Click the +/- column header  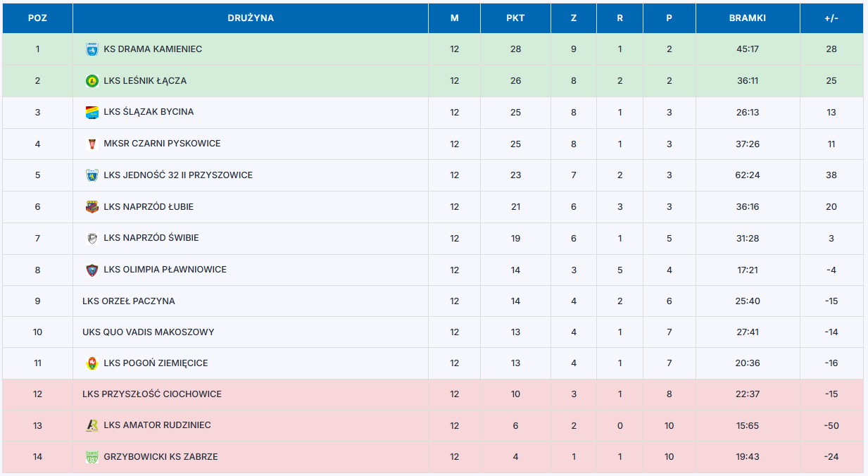831,18
